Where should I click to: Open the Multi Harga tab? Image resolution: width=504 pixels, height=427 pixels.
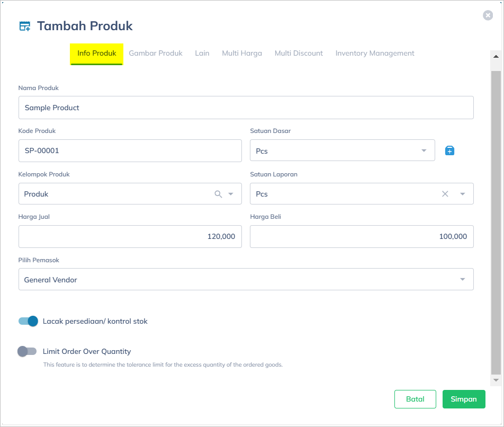tap(242, 54)
